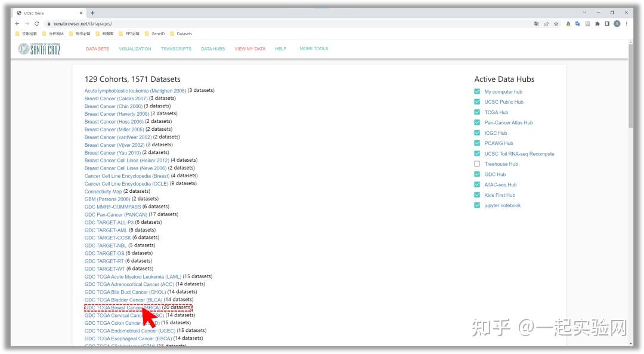Image resolution: width=644 pixels, height=354 pixels.
Task: Open the UCSC Public Hub link
Action: [504, 102]
